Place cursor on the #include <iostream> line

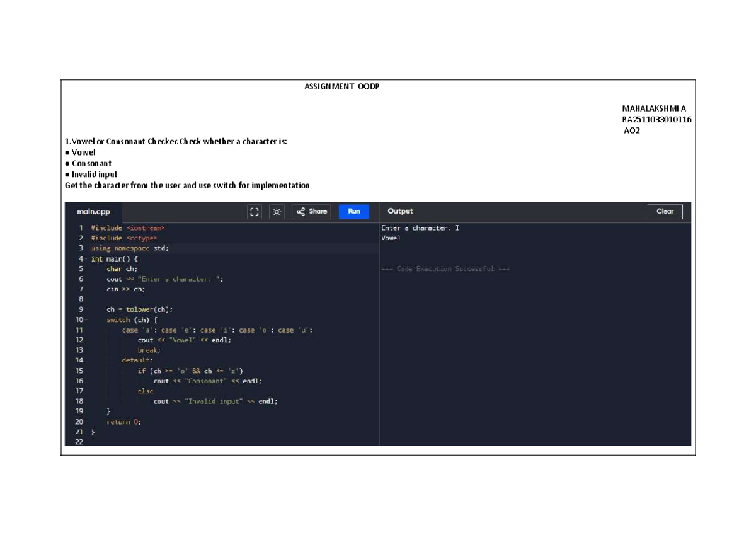click(x=127, y=227)
